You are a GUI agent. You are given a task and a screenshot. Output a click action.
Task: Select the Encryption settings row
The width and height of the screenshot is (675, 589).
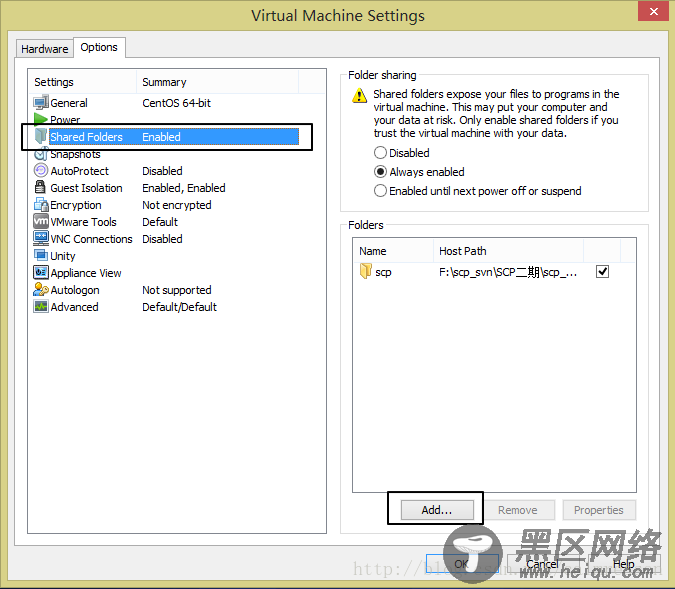point(166,205)
